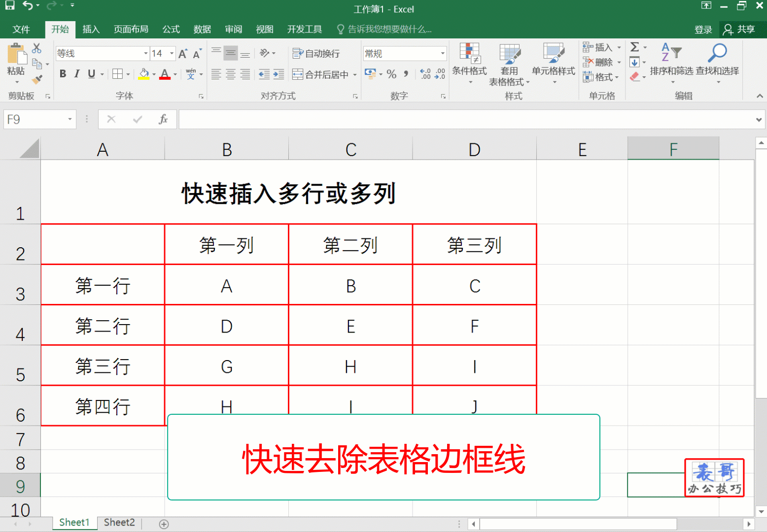767x532 pixels.
Task: Center text horizontally
Action: 230,74
